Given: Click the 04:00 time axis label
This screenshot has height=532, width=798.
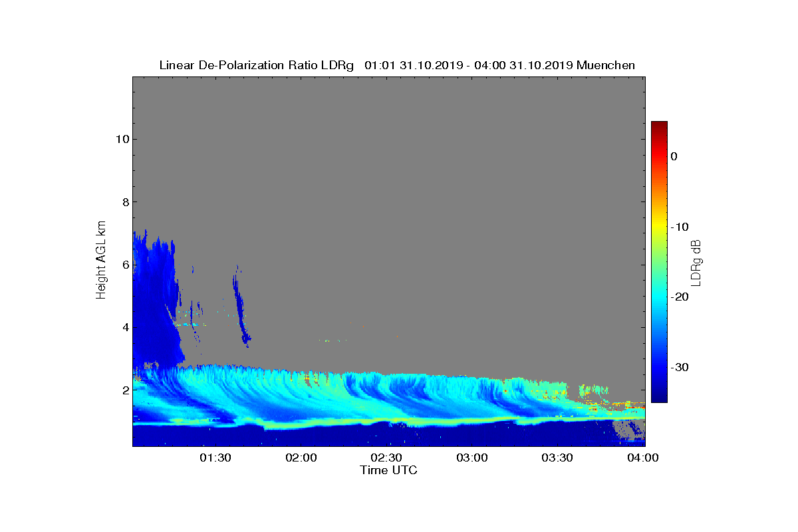Looking at the screenshot, I should pyautogui.click(x=644, y=459).
